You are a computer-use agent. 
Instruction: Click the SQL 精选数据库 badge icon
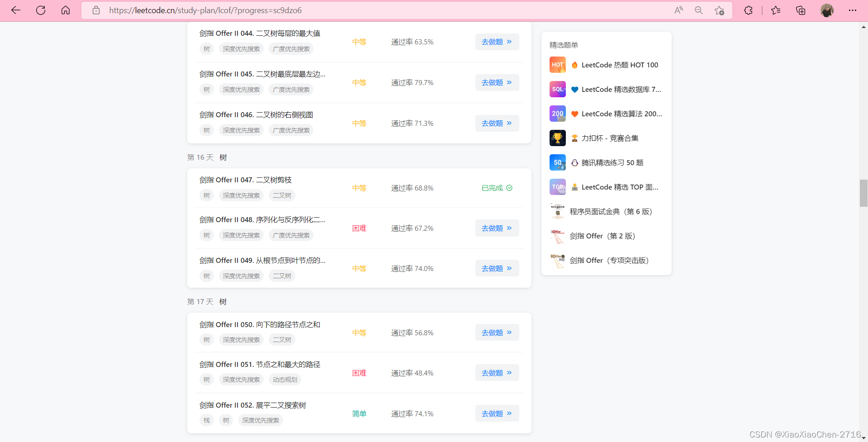[557, 89]
